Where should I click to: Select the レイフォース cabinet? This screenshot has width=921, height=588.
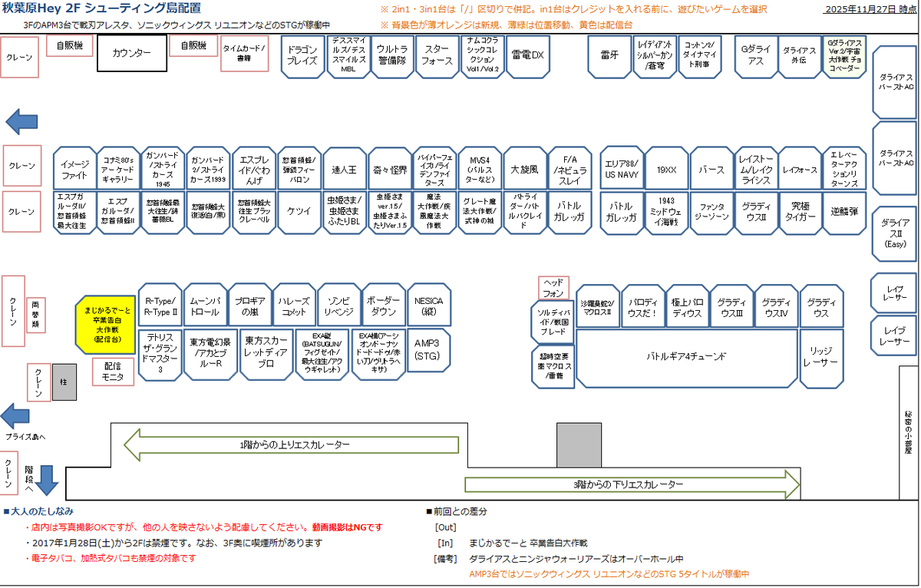(801, 167)
